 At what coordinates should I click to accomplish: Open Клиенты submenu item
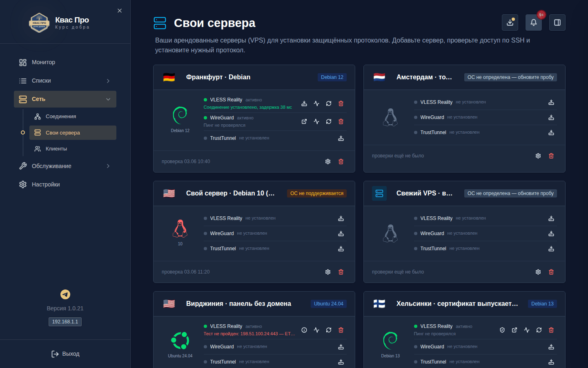73,149
